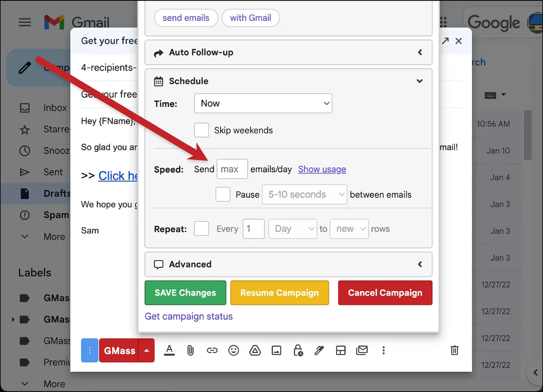Open Get campaign status link

click(189, 316)
